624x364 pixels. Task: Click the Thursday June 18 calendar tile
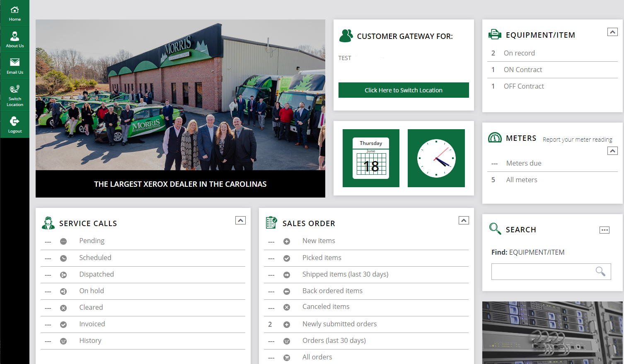pos(371,158)
